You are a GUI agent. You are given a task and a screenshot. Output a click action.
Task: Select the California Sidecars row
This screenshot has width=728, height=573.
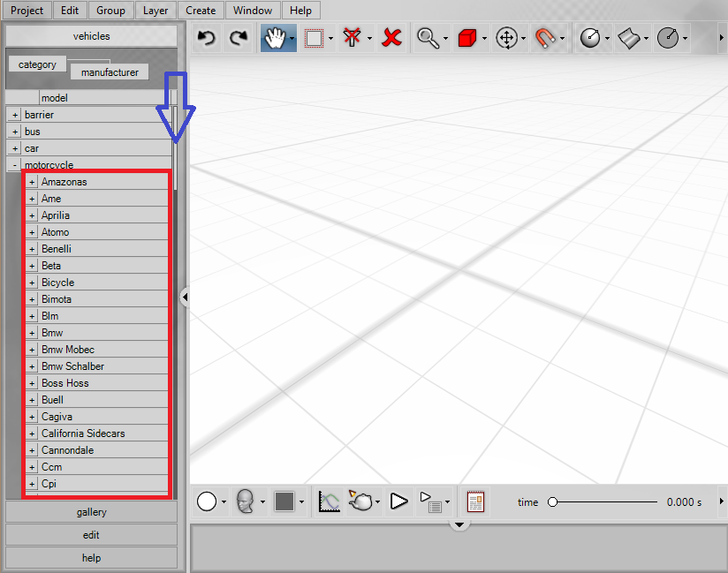(97, 434)
